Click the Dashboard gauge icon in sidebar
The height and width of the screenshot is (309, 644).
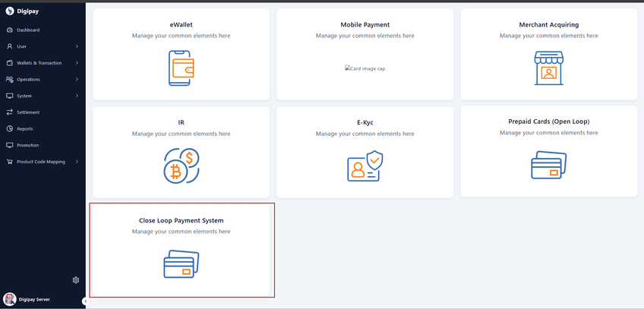tap(10, 30)
